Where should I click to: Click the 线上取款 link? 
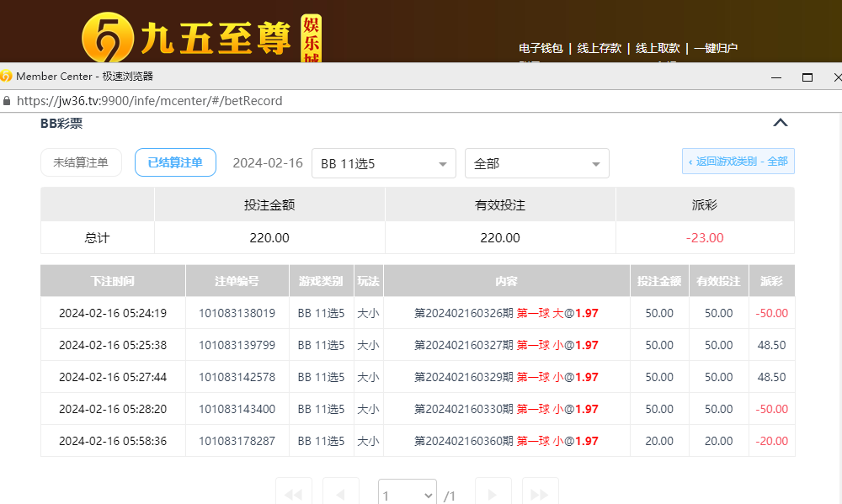click(x=657, y=48)
